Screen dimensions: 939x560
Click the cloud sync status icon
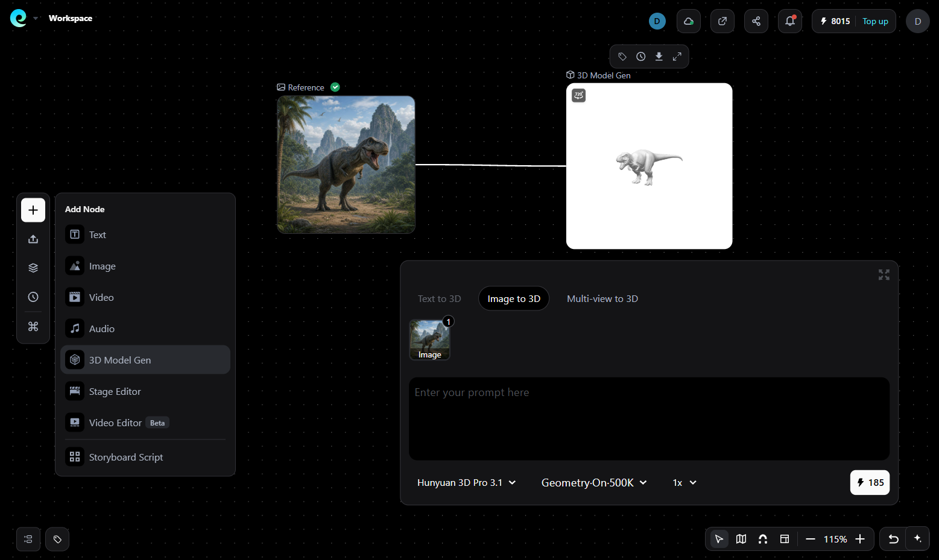689,21
